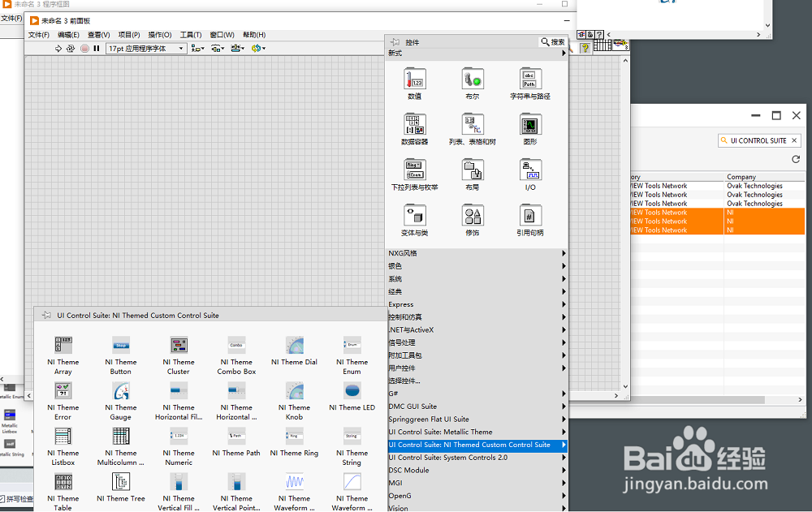Open the 布局 layout palette icon
The width and height of the screenshot is (812, 512).
click(x=473, y=170)
